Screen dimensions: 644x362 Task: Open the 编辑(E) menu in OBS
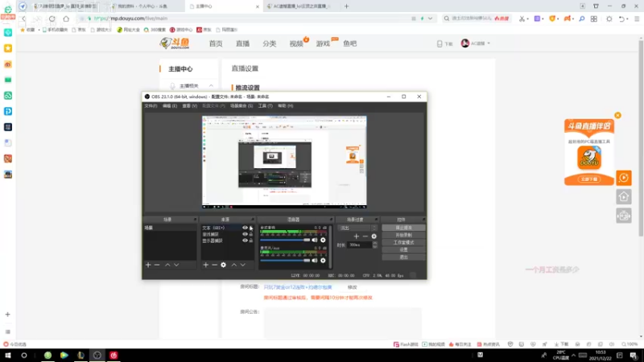tap(170, 106)
